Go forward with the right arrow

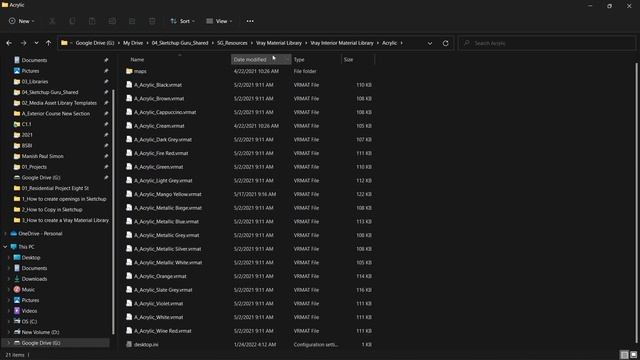23,43
